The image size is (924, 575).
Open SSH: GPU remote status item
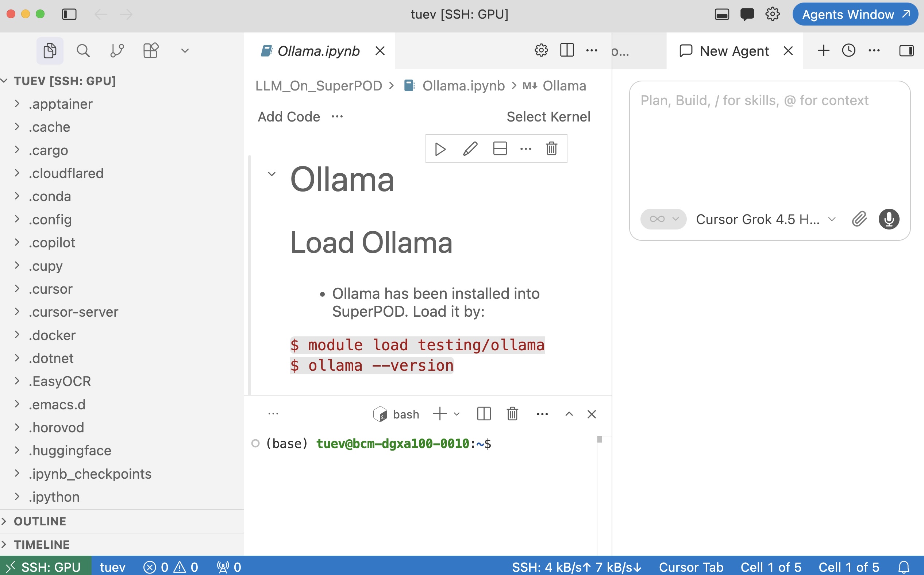46,567
